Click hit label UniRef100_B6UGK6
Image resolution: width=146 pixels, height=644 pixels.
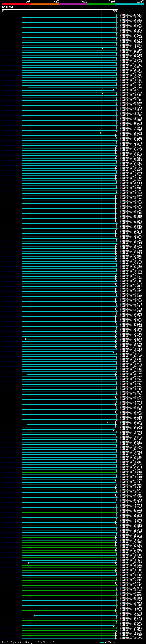[x=131, y=82]
